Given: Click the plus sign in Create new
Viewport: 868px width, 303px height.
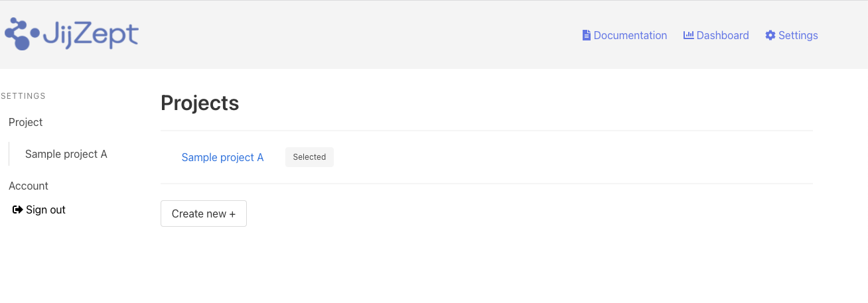Looking at the screenshot, I should click(x=232, y=214).
